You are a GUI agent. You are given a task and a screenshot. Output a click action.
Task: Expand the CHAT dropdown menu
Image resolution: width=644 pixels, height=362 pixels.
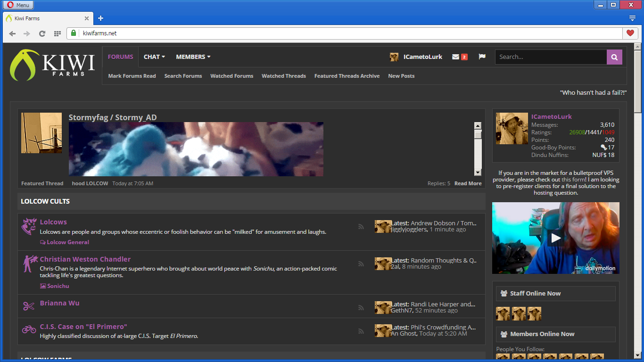pos(155,57)
